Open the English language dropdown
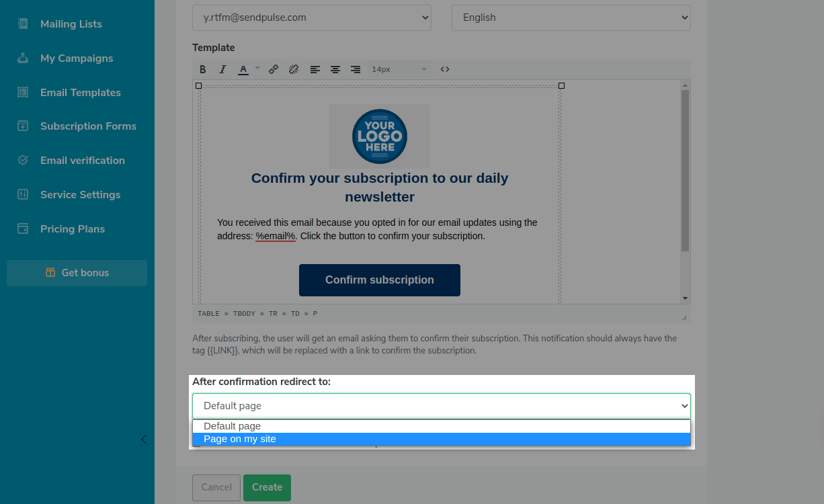The width and height of the screenshot is (824, 504). coord(571,17)
